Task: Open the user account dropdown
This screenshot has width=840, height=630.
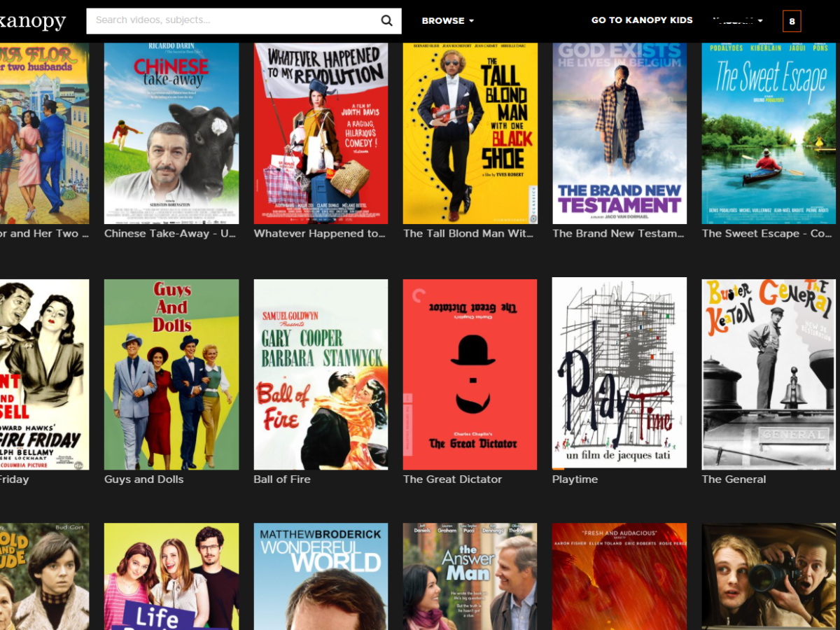Action: [x=737, y=21]
